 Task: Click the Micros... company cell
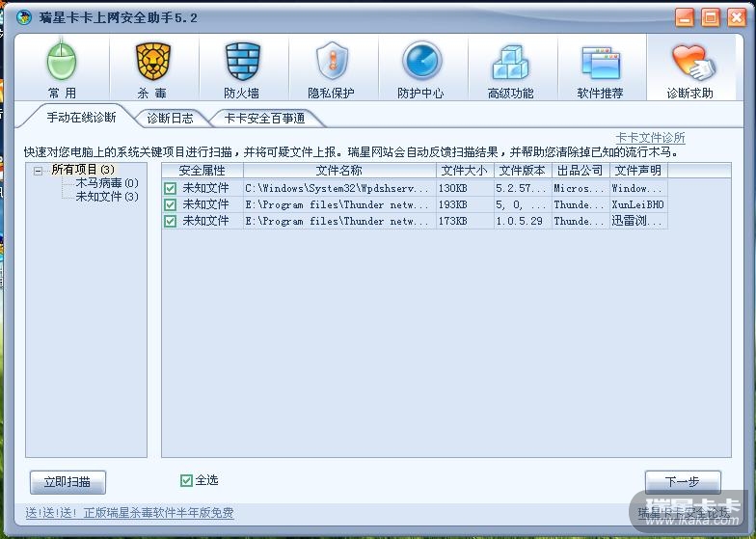[579, 188]
